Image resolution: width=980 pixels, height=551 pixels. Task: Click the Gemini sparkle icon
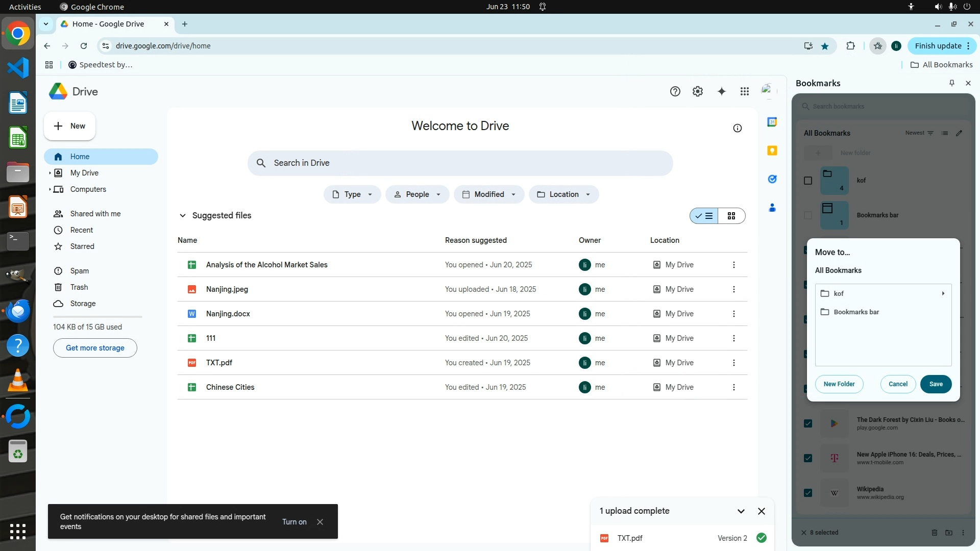pyautogui.click(x=721, y=91)
